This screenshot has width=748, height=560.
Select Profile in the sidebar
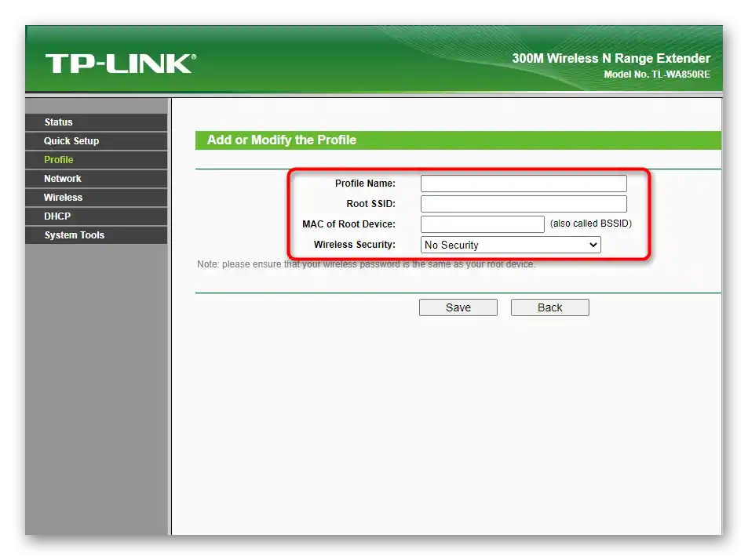pos(97,160)
